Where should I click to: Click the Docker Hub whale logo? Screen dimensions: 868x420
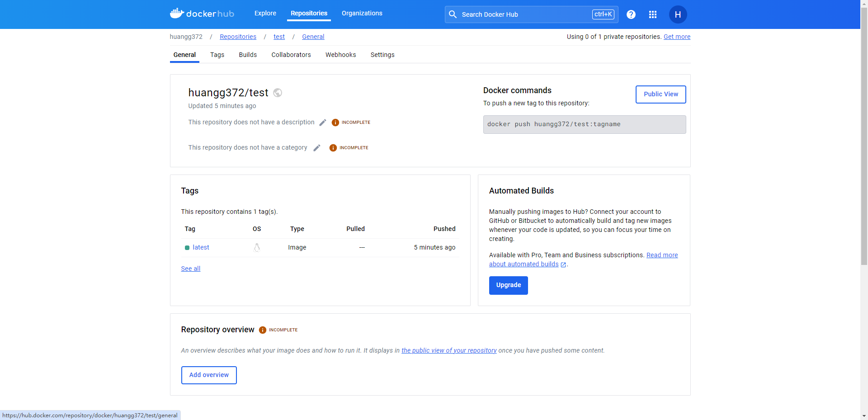pyautogui.click(x=202, y=14)
